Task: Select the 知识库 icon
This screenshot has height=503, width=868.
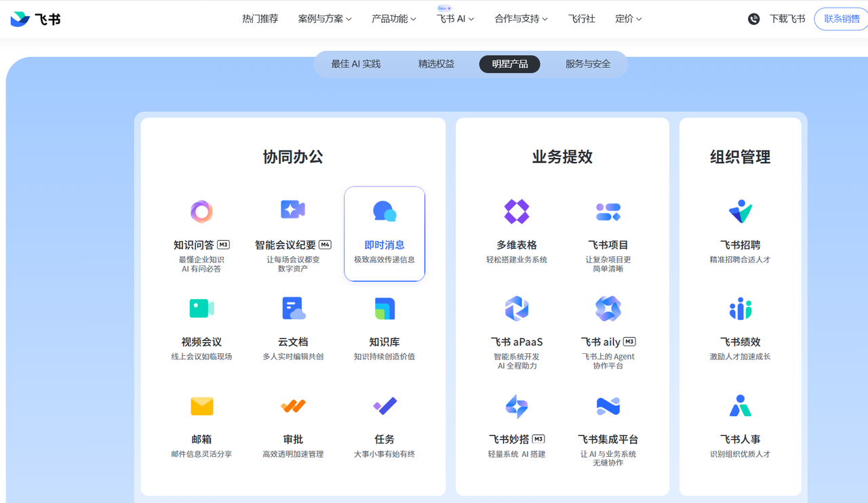Action: [384, 308]
